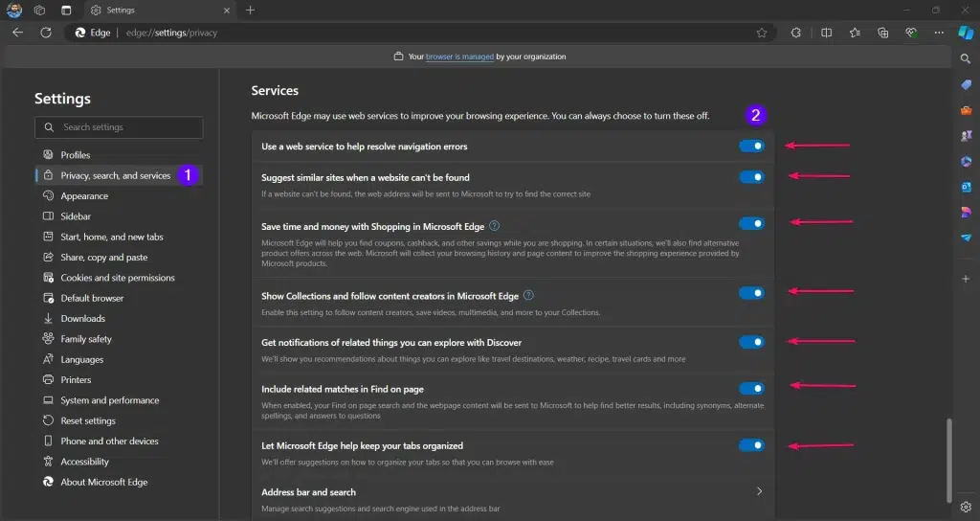
Task: Click the browser back arrow
Action: coord(17,33)
